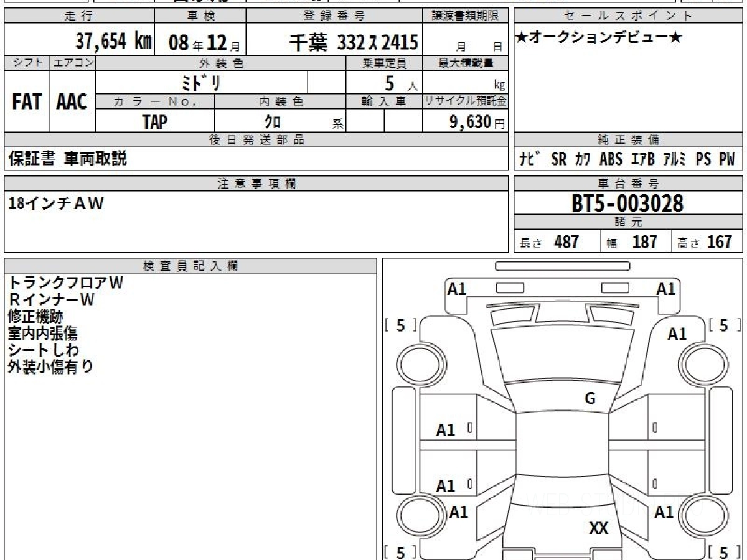This screenshot has width=747, height=560.
Task: Click the SR equipment entry
Action: pos(559,159)
